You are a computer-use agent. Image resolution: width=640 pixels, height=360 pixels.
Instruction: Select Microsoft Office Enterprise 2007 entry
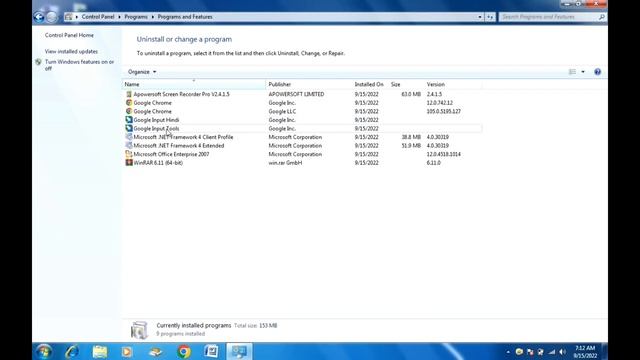click(302, 154)
